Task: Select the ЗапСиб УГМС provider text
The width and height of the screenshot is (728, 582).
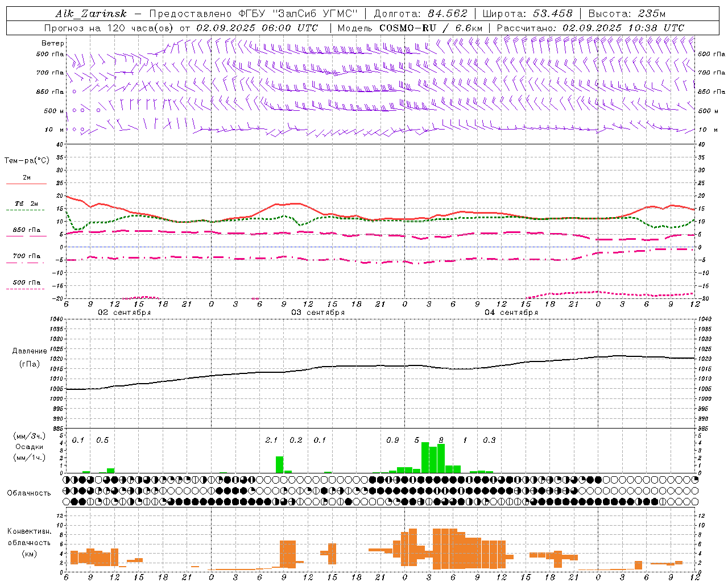Action: point(316,14)
